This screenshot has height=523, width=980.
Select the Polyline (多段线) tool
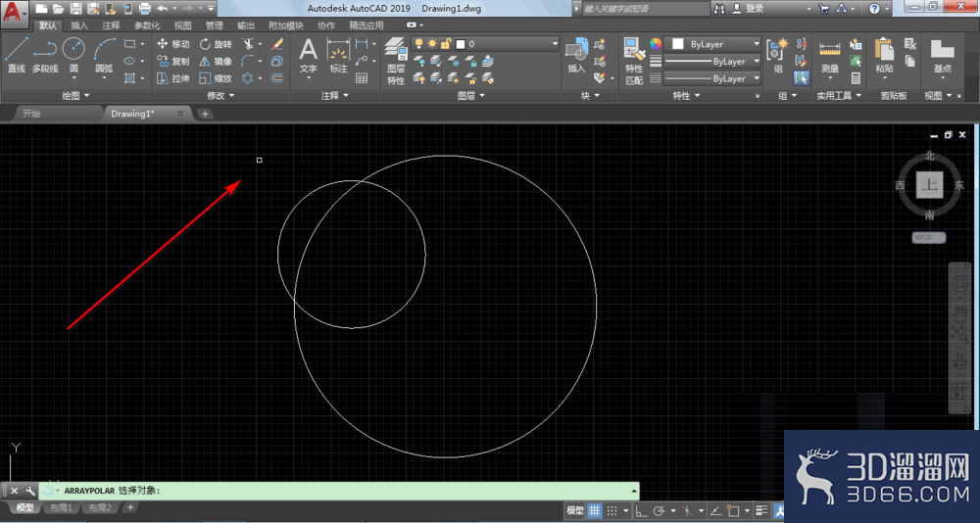click(45, 55)
